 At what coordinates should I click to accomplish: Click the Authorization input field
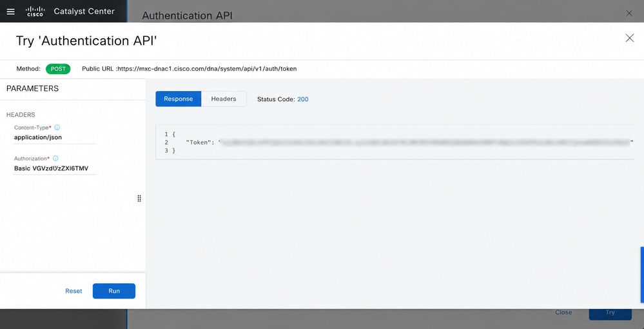(55, 168)
